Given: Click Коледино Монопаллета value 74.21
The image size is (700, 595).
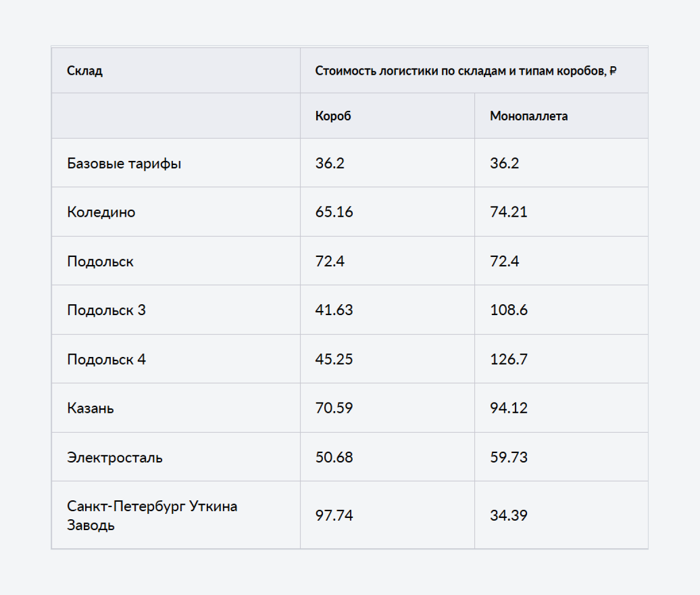Looking at the screenshot, I should click(509, 212).
